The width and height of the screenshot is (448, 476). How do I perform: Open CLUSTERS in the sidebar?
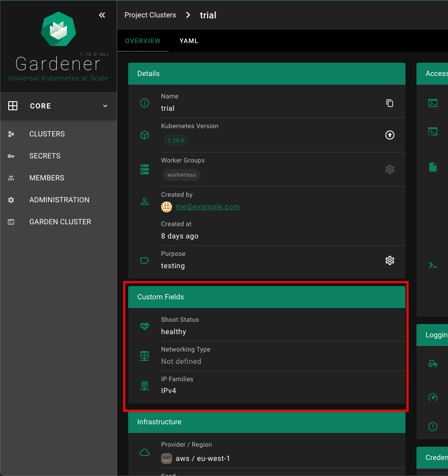pos(47,134)
